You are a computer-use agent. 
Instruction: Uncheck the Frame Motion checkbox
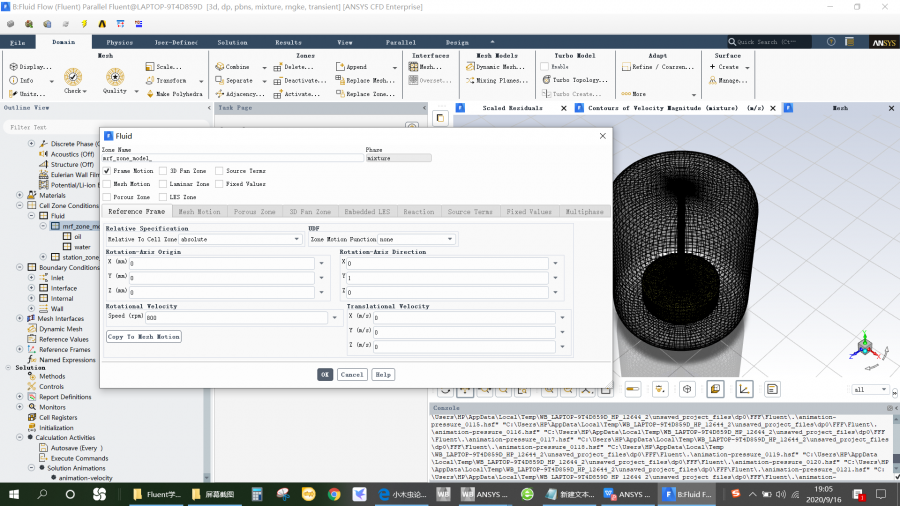click(x=107, y=171)
